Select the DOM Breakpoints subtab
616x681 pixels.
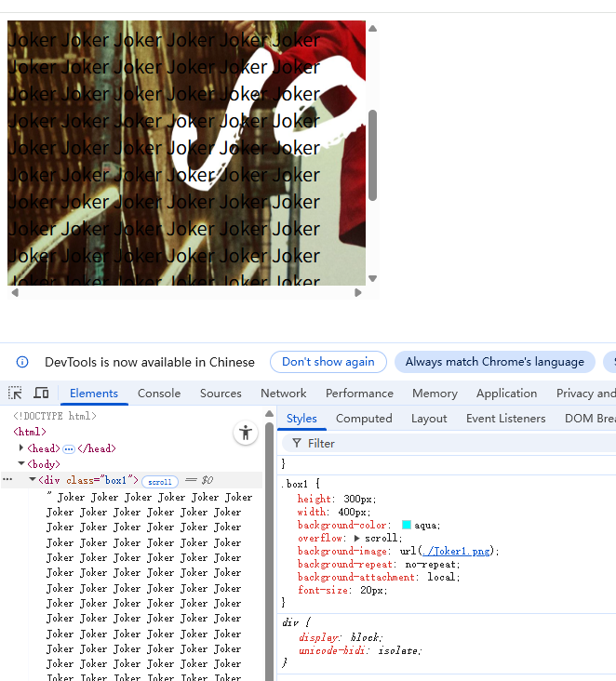coord(590,419)
